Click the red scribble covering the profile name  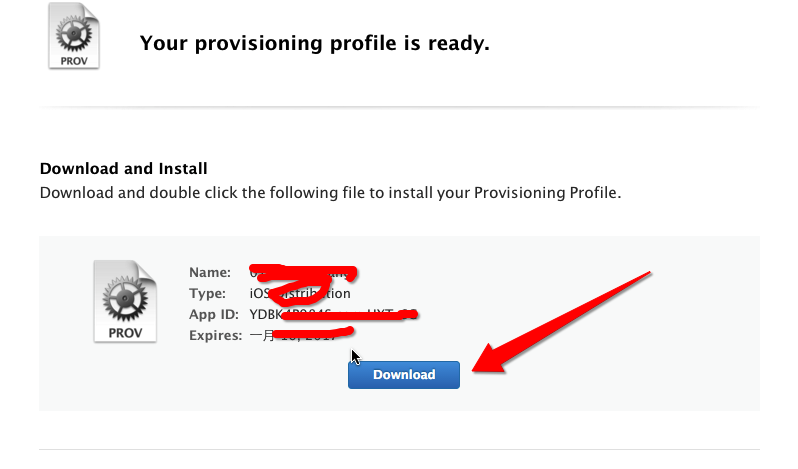click(x=310, y=271)
